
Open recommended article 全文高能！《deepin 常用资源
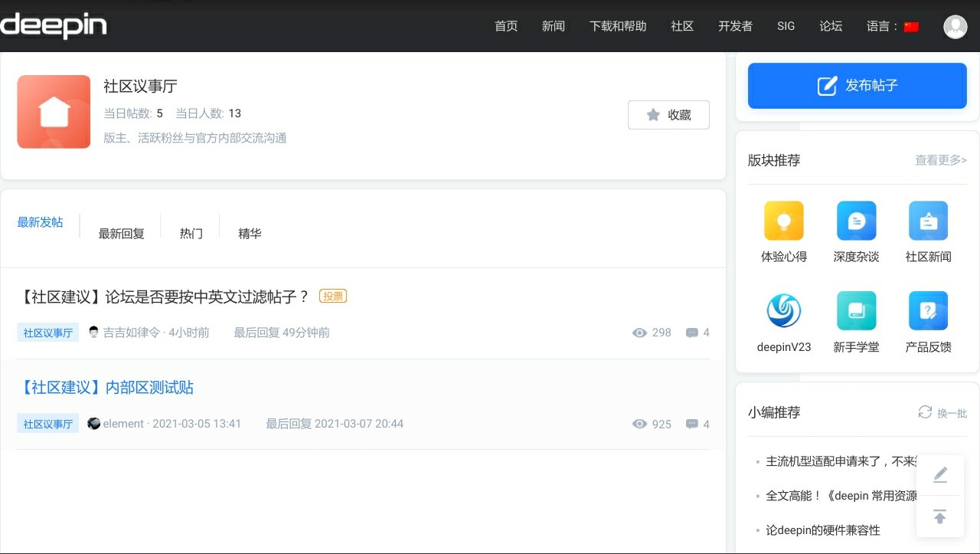click(841, 496)
